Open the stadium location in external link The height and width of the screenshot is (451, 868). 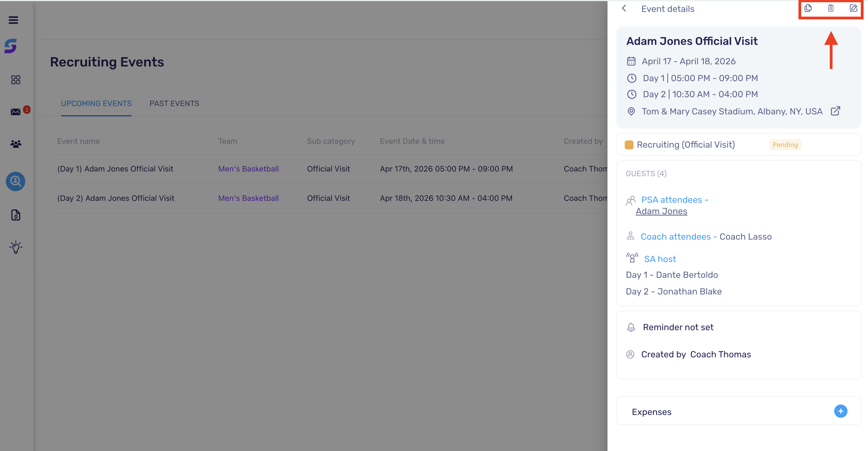click(x=835, y=111)
